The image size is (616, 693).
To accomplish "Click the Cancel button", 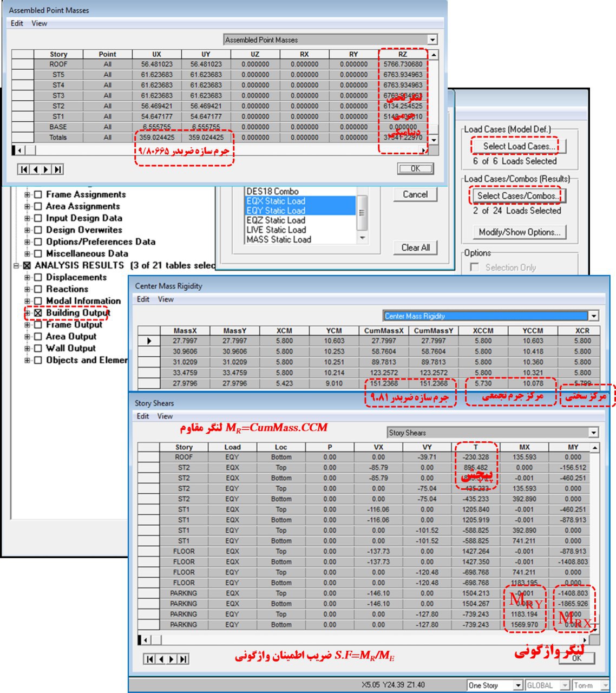I will pos(415,194).
